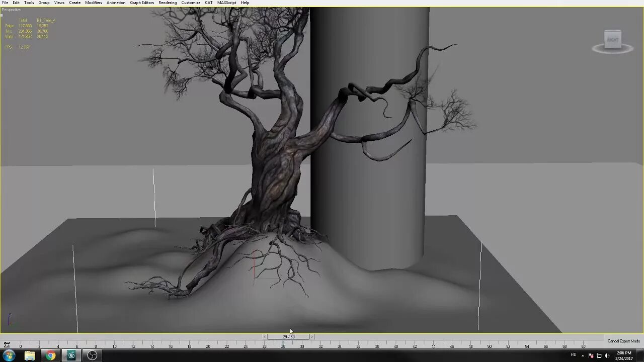Screen dimensions: 644x362
Task: Open the File menu
Action: pos(5,3)
